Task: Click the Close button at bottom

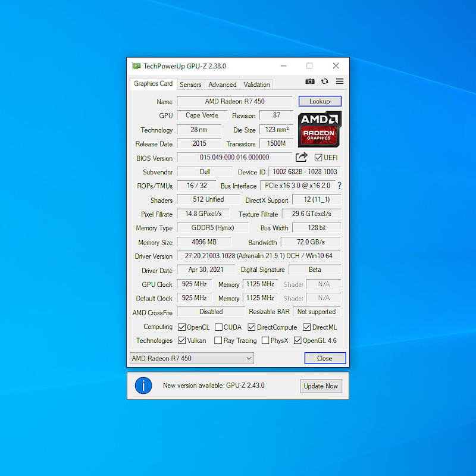Action: [x=325, y=358]
